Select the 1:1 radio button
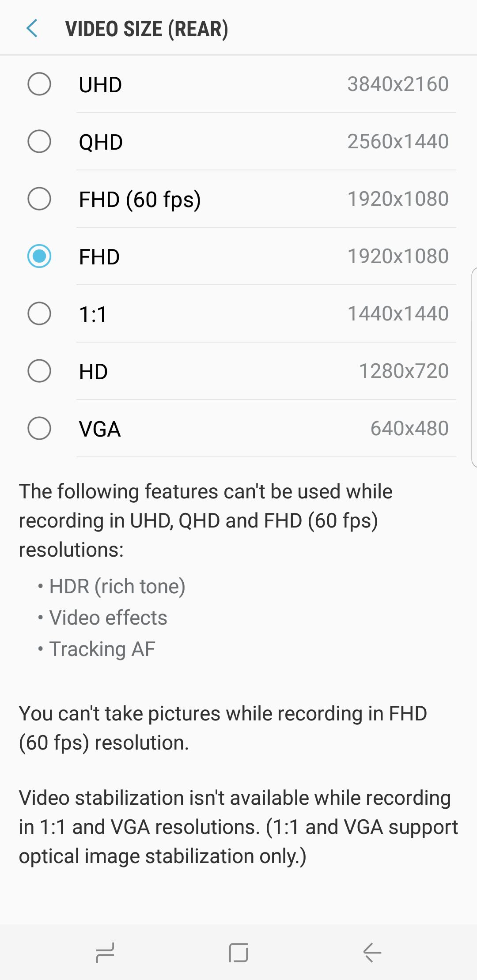This screenshot has height=980, width=477. tap(39, 313)
